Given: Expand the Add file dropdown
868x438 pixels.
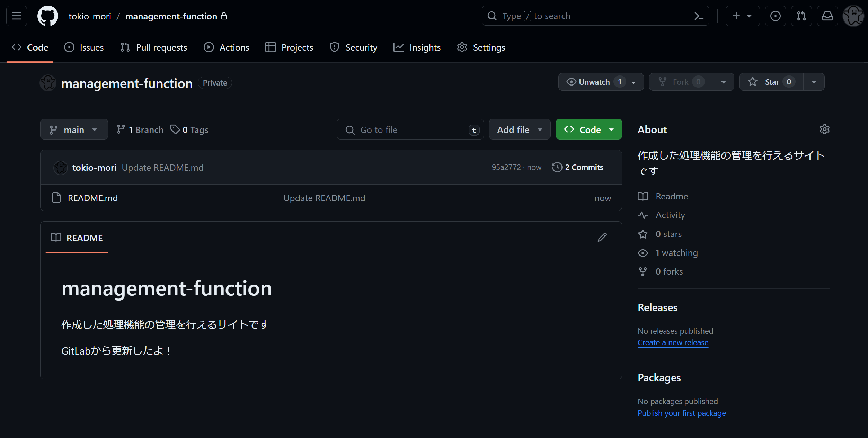Looking at the screenshot, I should point(519,129).
